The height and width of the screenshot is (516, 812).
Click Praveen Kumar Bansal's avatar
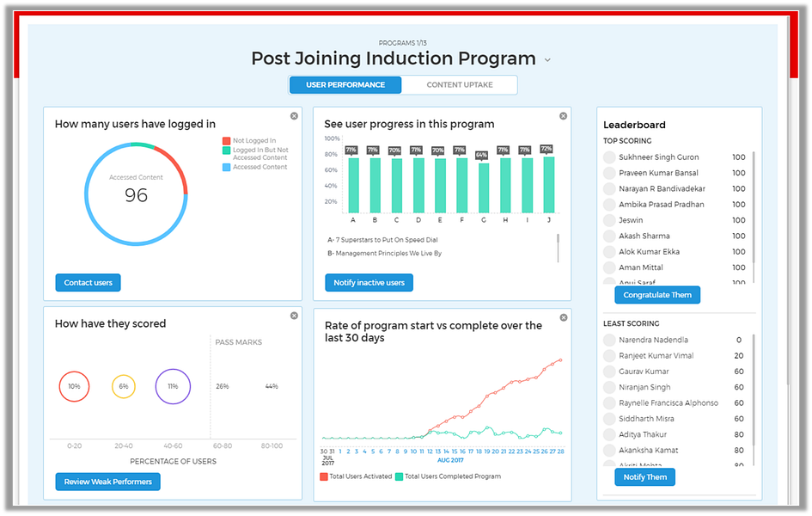coord(609,173)
